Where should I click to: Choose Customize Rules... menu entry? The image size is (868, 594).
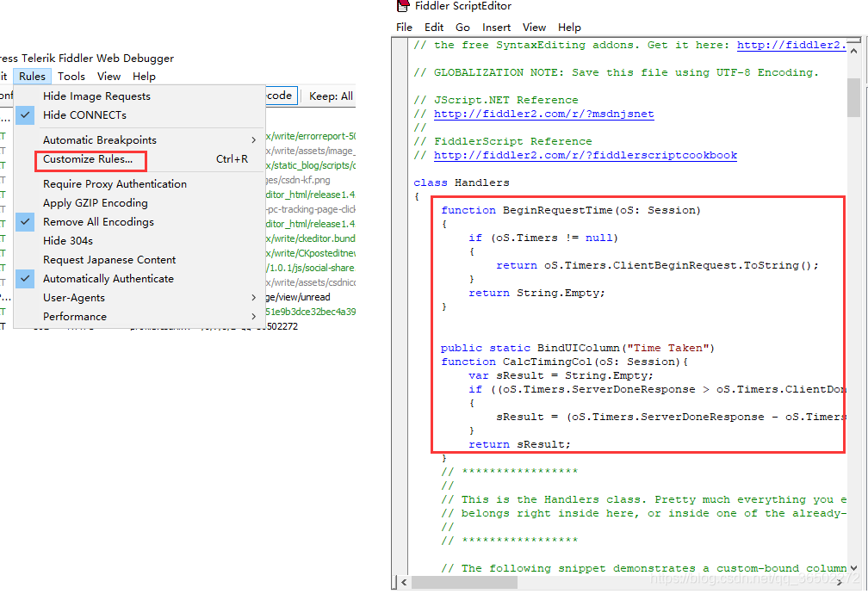139,159
